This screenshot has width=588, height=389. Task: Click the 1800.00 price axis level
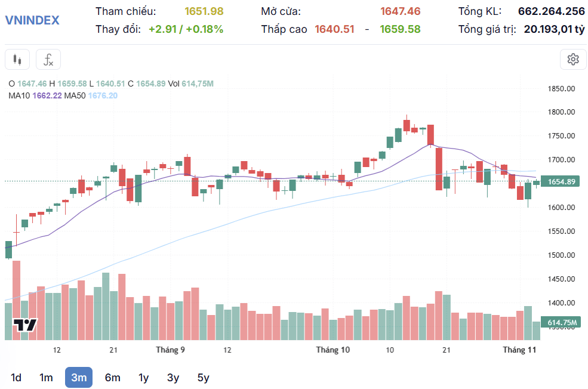(561, 112)
